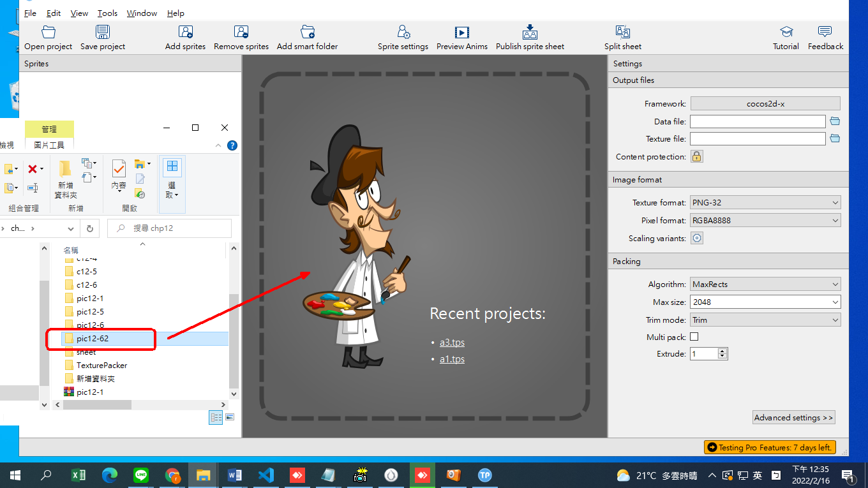Click the Explorer help question mark icon
868x488 pixels.
[232, 145]
